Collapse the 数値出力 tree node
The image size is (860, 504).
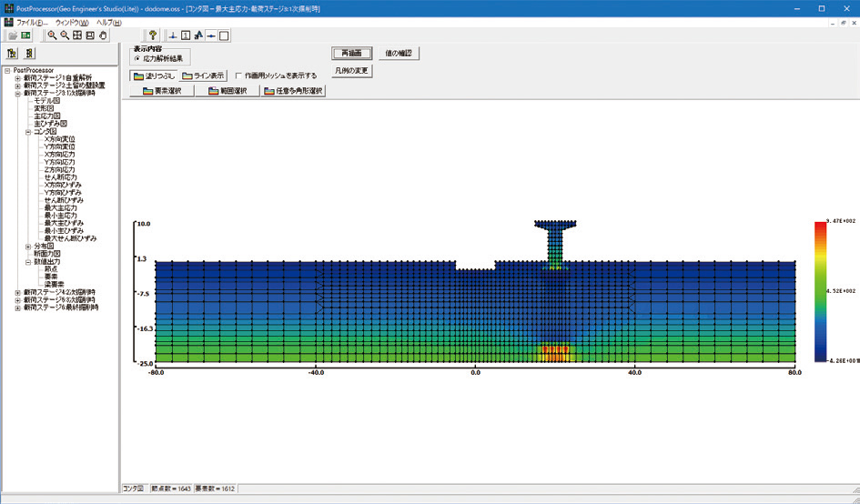pyautogui.click(x=28, y=262)
